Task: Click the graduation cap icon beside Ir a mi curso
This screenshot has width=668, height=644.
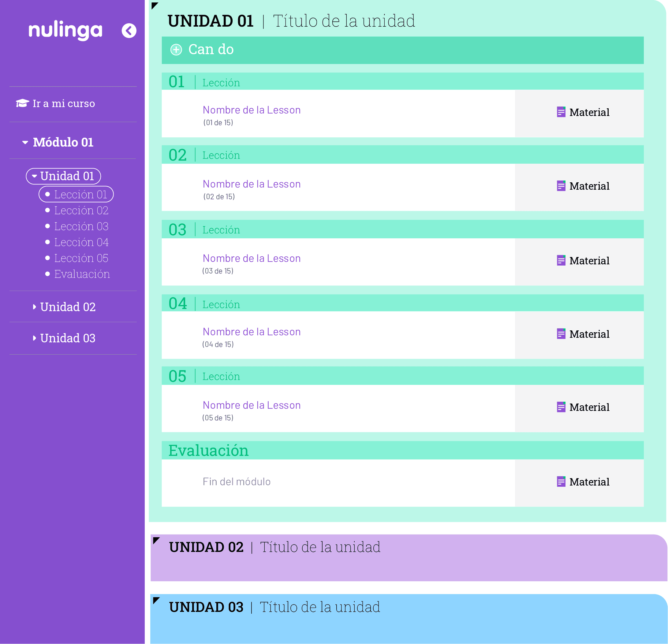Action: (x=23, y=103)
